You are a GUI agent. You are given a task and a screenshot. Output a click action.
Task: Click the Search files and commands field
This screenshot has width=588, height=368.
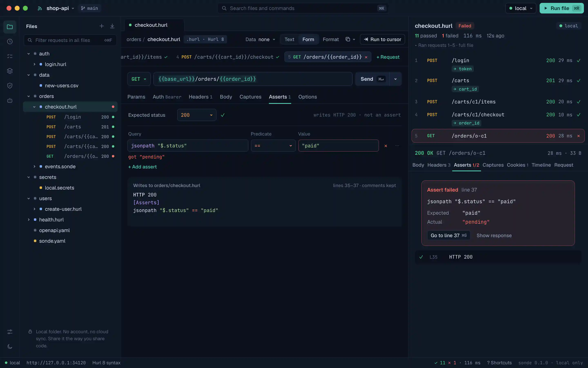tap(303, 8)
